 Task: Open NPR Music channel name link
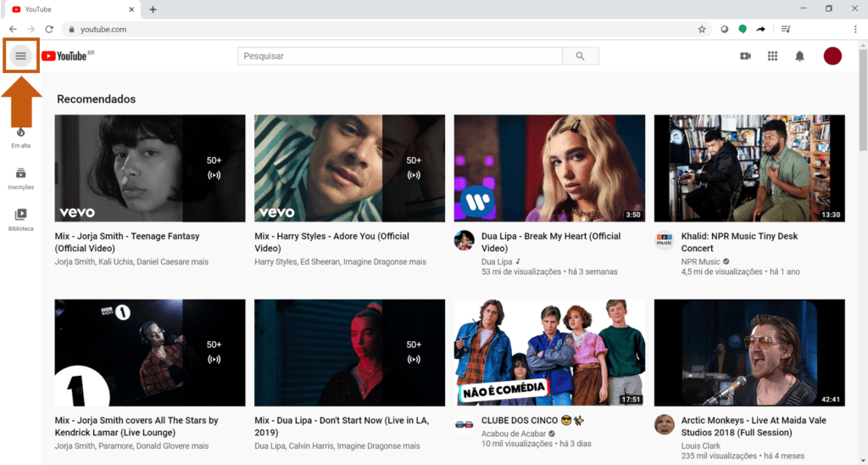[701, 261]
